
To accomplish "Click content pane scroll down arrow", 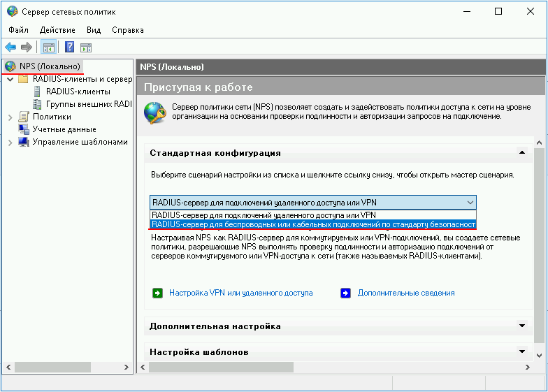I will tap(539, 356).
